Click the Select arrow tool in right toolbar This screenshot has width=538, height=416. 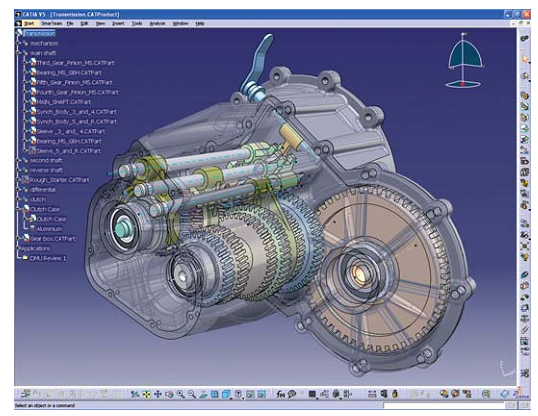525,59
